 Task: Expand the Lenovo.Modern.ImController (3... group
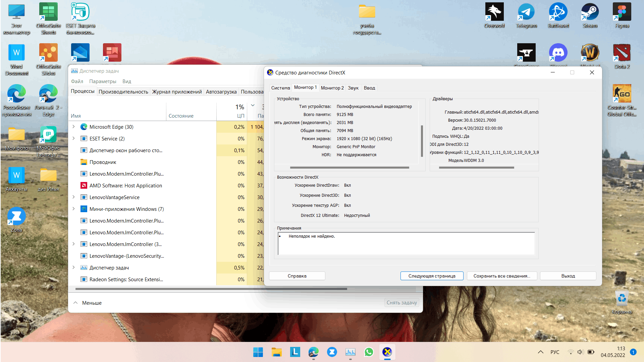click(x=73, y=244)
